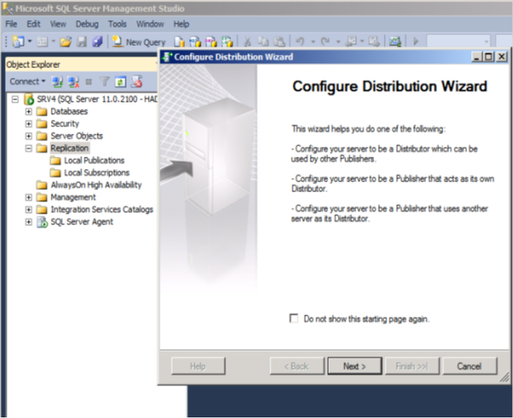Viewport: 513px width, 418px height.
Task: Click the disabled Back button
Action: point(297,366)
